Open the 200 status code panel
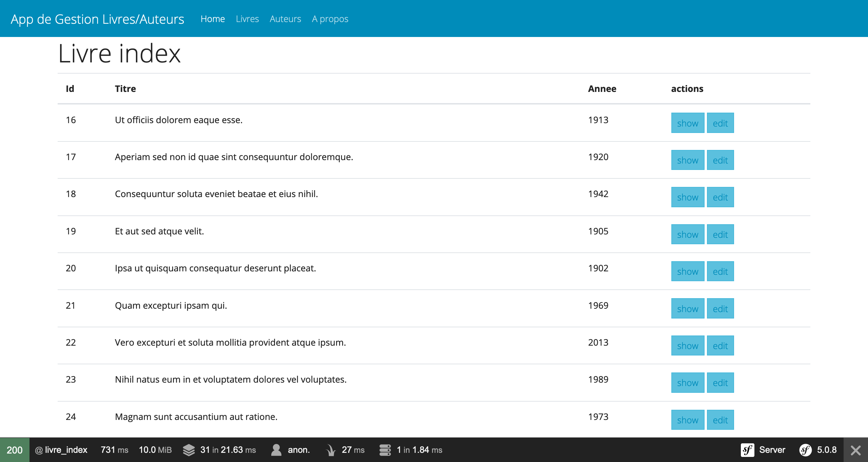868x462 pixels. (15, 450)
